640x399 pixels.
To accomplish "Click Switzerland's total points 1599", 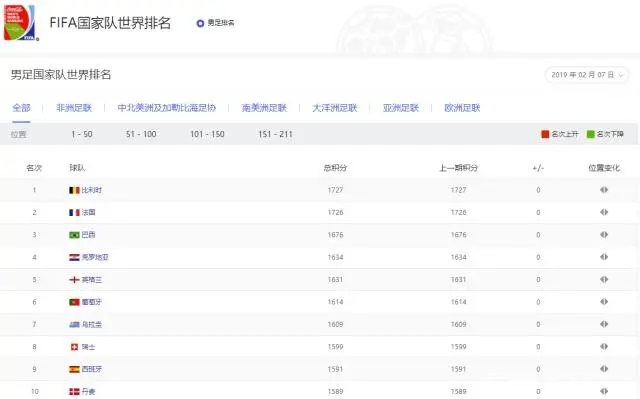I will tap(335, 347).
